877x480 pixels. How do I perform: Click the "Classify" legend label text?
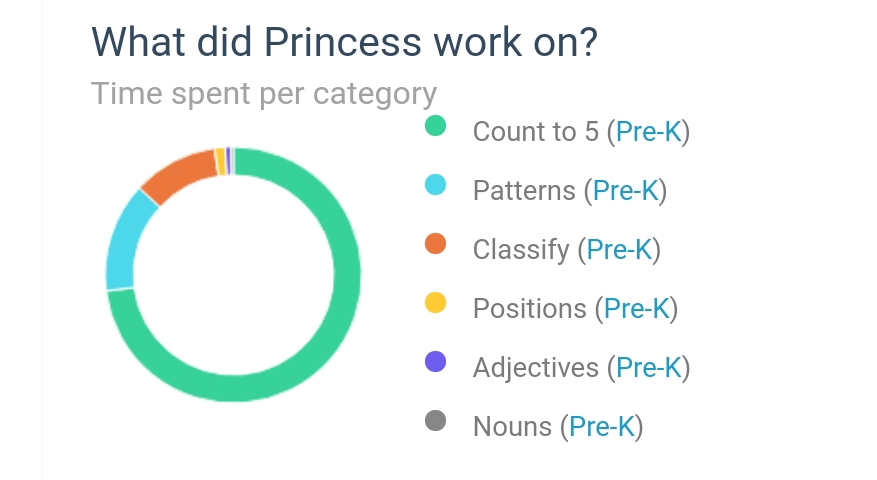coord(520,250)
